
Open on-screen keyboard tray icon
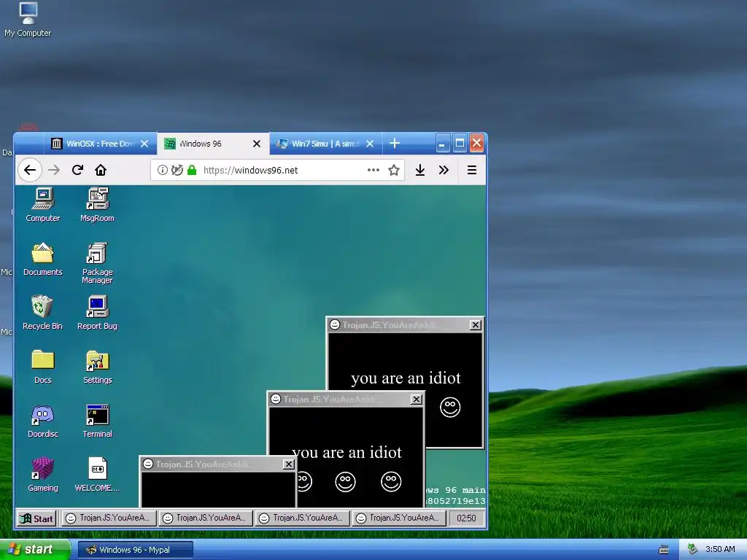(664, 550)
